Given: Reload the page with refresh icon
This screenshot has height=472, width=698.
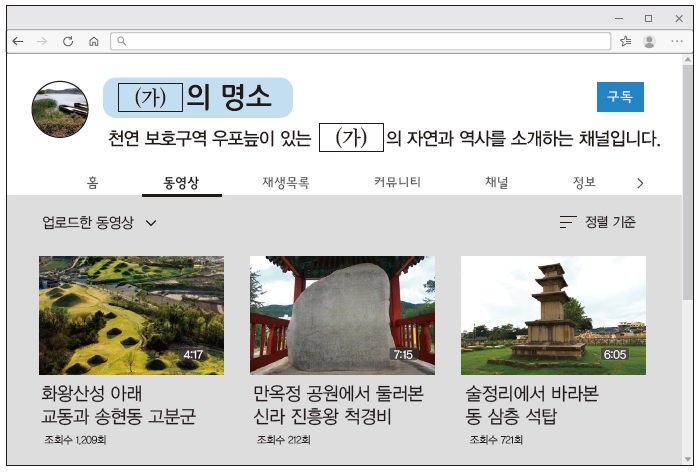Looking at the screenshot, I should 68,41.
